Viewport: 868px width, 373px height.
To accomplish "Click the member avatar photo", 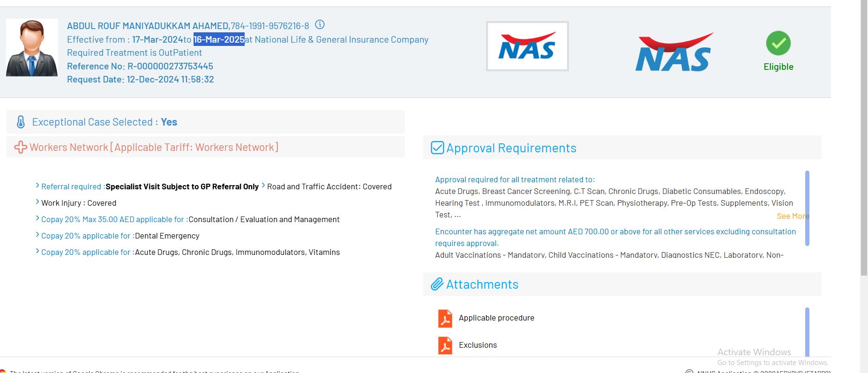I will pos(32,47).
